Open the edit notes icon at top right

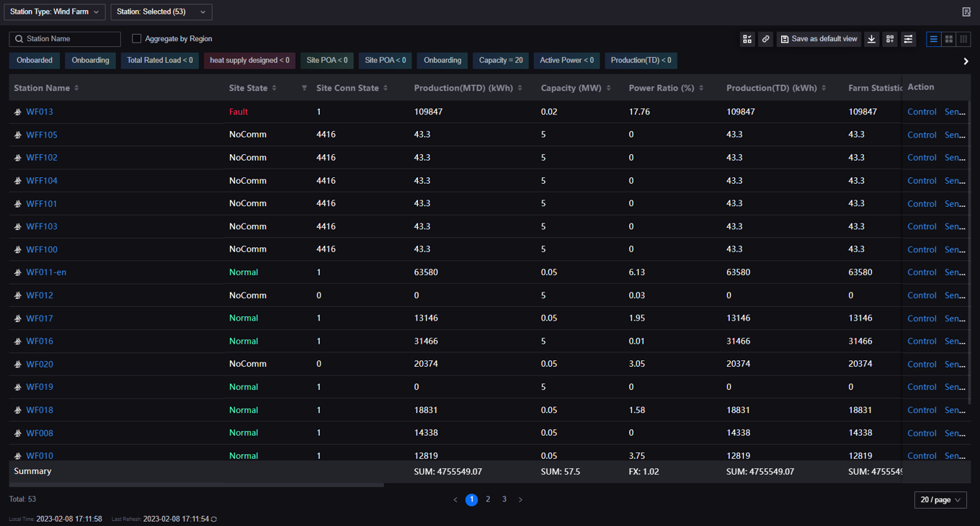(x=966, y=12)
